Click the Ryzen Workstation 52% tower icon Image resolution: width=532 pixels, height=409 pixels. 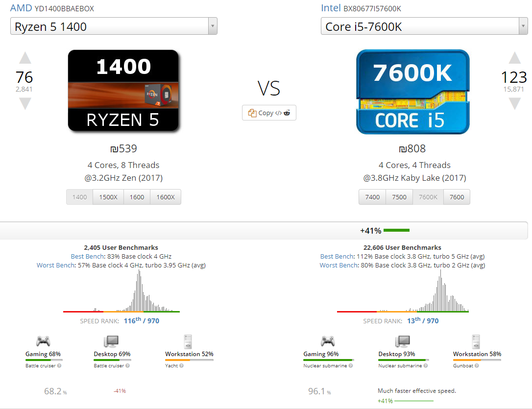pos(188,341)
